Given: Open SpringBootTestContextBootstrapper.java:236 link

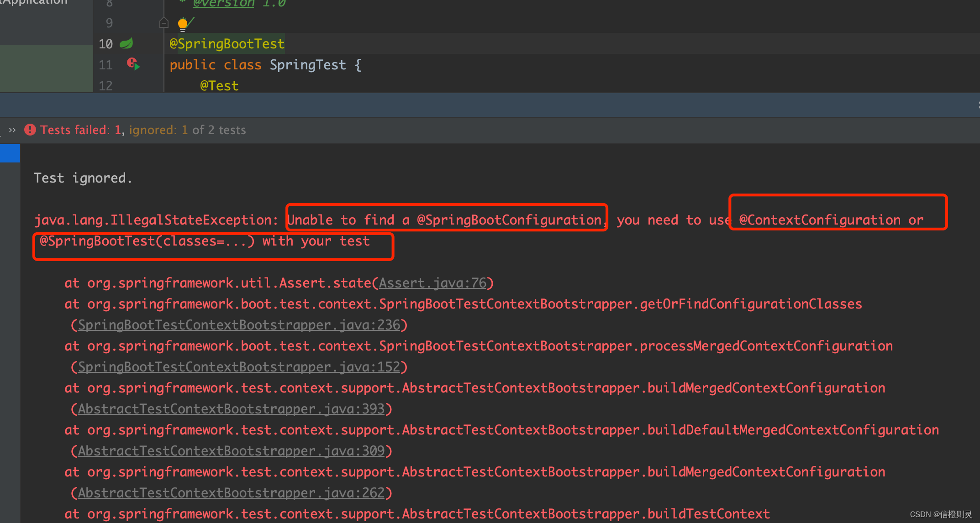Looking at the screenshot, I should point(239,325).
